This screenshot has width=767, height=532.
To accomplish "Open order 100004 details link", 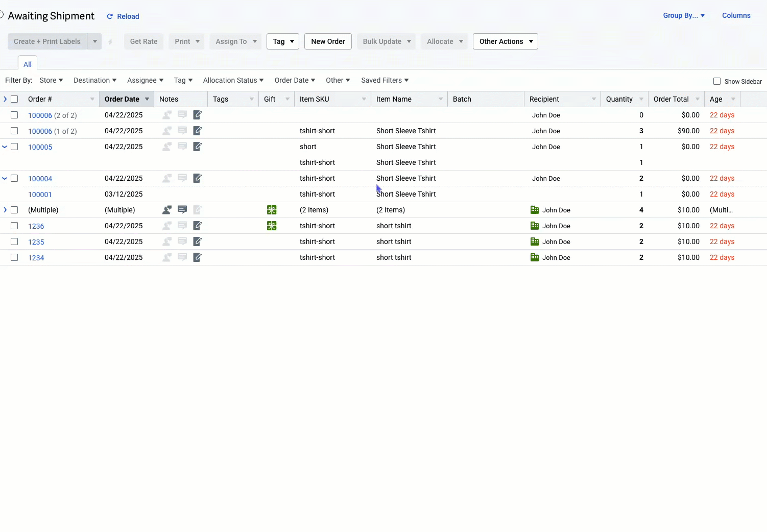I will click(x=40, y=178).
